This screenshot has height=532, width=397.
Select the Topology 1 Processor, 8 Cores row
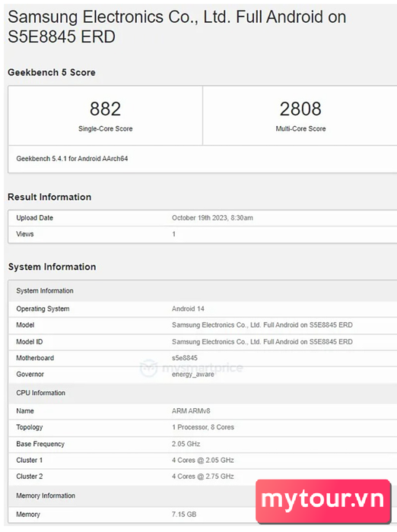[x=203, y=427]
